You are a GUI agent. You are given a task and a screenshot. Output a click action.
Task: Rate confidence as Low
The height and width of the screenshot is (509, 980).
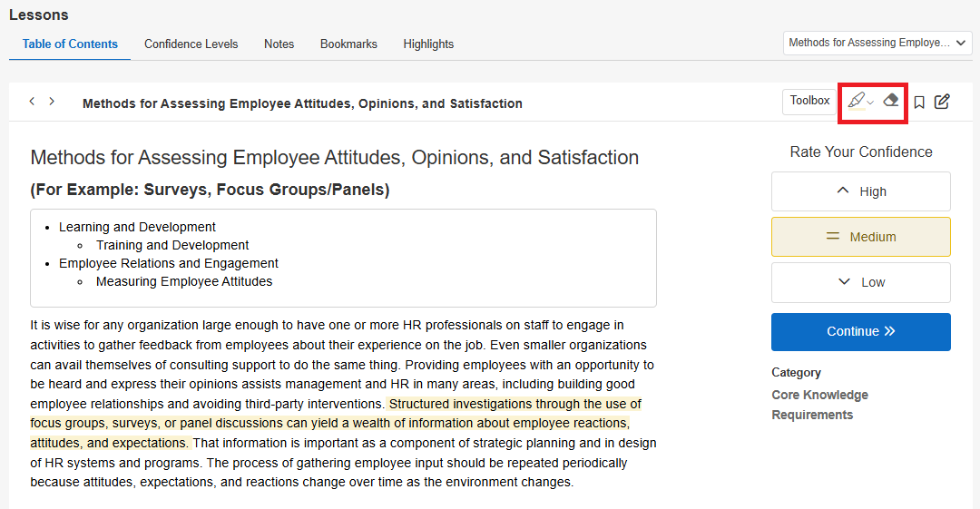tap(860, 282)
